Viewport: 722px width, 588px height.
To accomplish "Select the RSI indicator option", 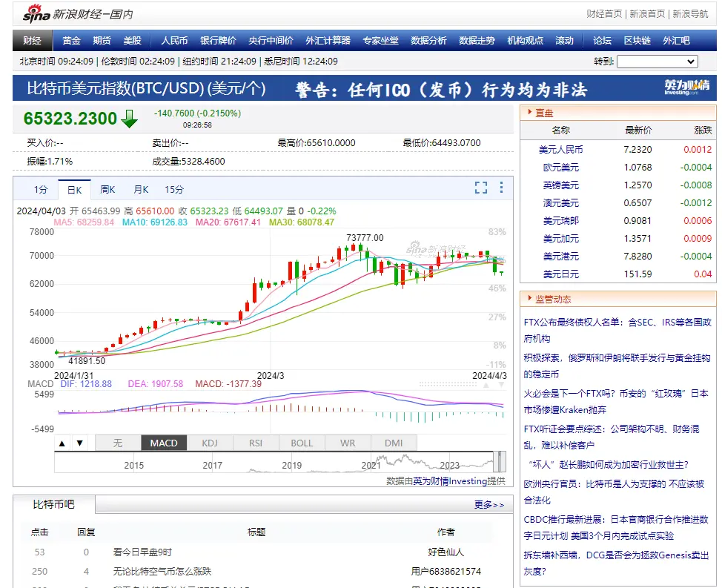I will click(x=256, y=443).
